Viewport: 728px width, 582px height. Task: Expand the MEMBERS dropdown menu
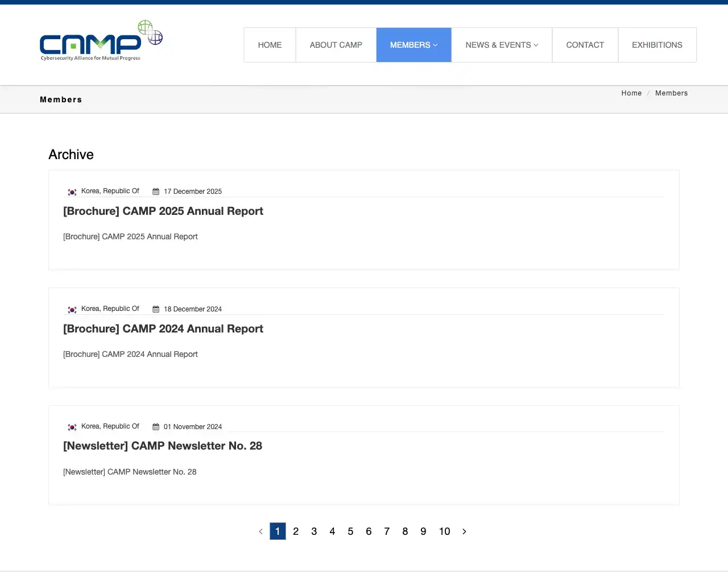tap(414, 45)
